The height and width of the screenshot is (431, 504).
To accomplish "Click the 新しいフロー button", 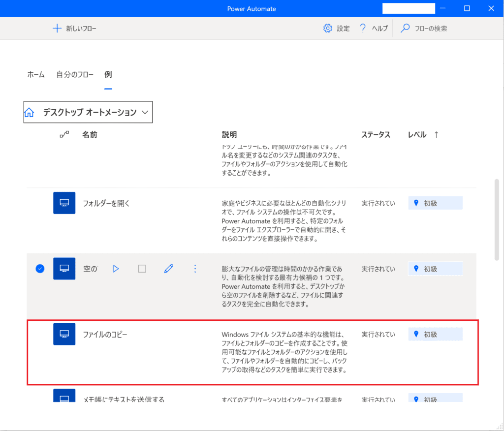I will point(75,29).
